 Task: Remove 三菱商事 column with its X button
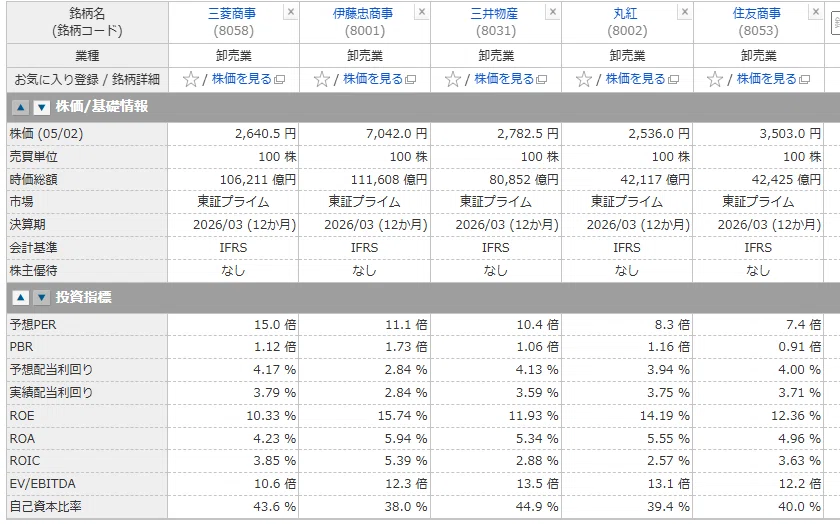coord(290,12)
